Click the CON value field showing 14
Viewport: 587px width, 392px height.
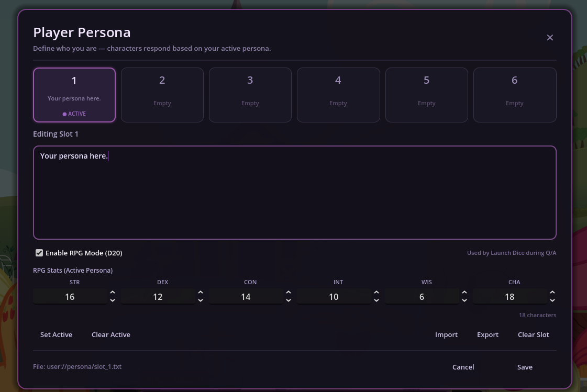[246, 297]
